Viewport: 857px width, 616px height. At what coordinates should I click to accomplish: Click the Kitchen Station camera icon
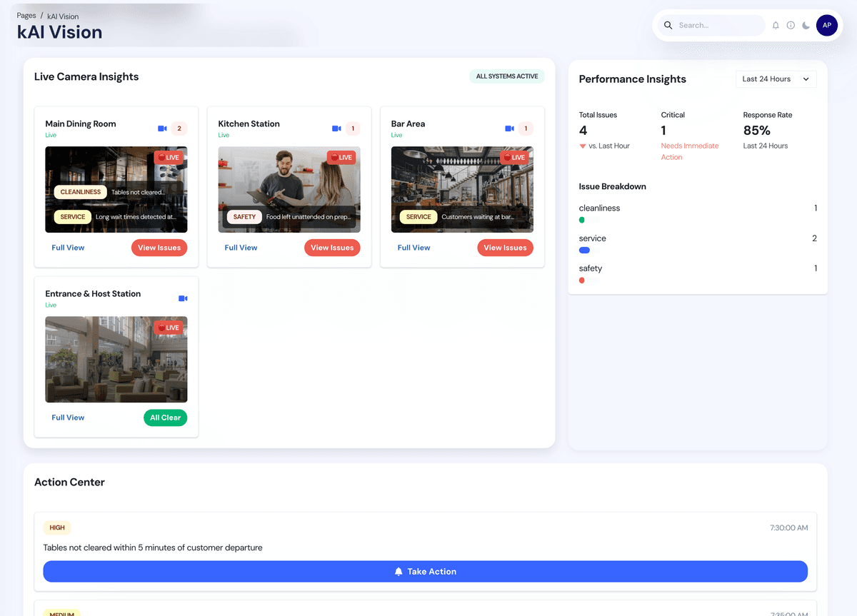tap(336, 128)
